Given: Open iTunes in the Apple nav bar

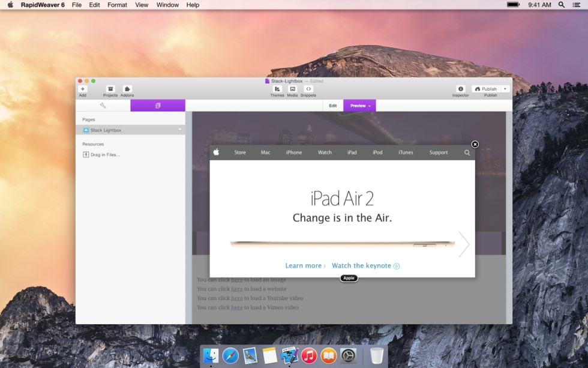Looking at the screenshot, I should 406,152.
